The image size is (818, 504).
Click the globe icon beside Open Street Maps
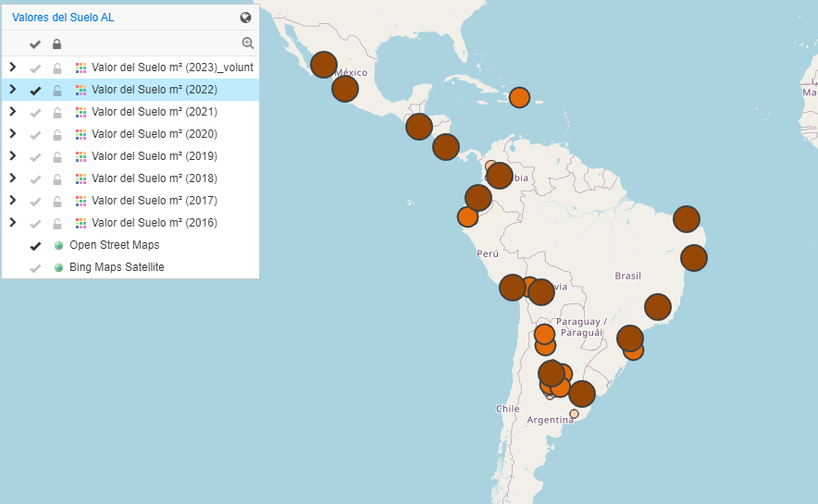pyautogui.click(x=58, y=245)
